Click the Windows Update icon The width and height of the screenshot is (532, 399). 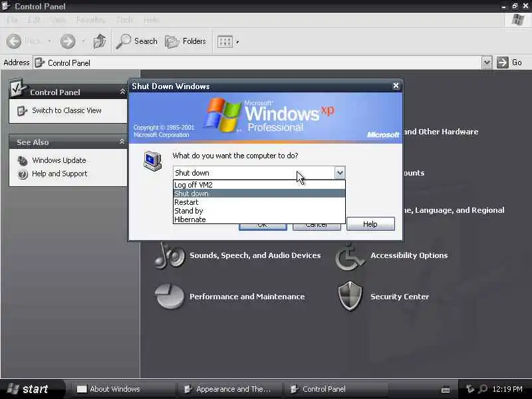click(23, 160)
